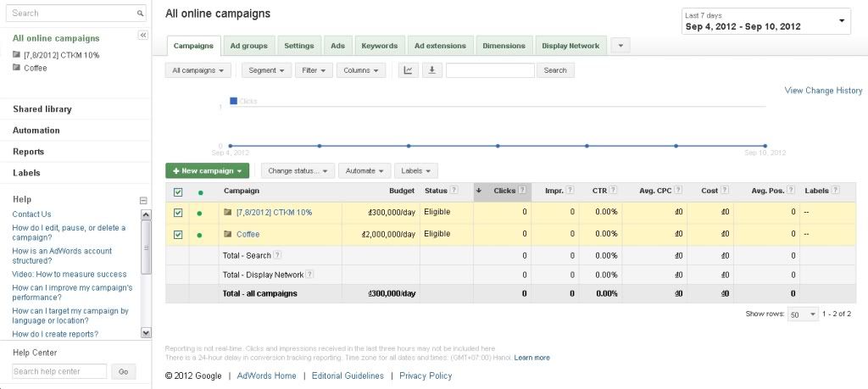This screenshot has height=389, width=868.
Task: Open the Privacy Policy link
Action: (x=426, y=375)
